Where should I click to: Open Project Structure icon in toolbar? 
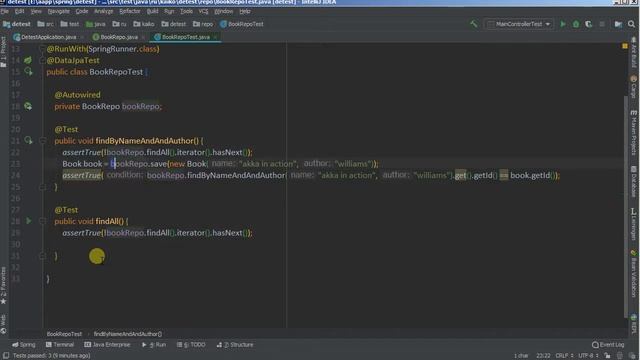618,24
